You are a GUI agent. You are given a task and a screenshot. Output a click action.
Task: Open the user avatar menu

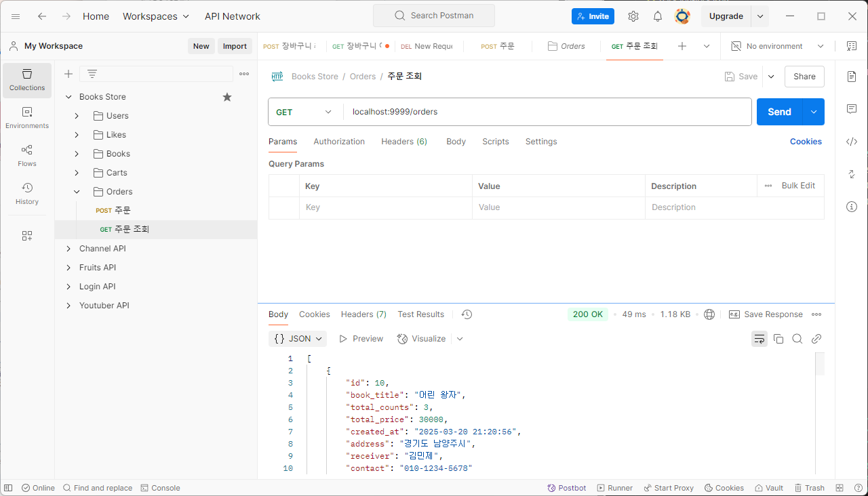682,16
